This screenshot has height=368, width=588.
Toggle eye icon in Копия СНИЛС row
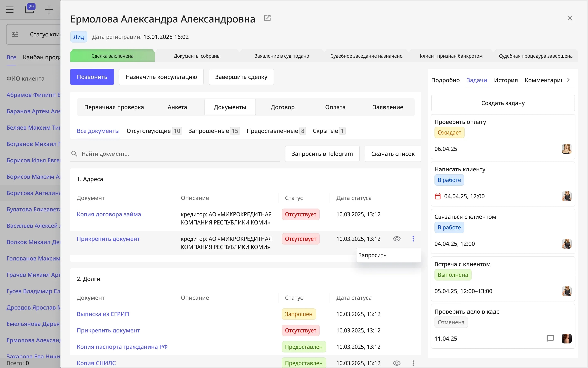tap(397, 363)
